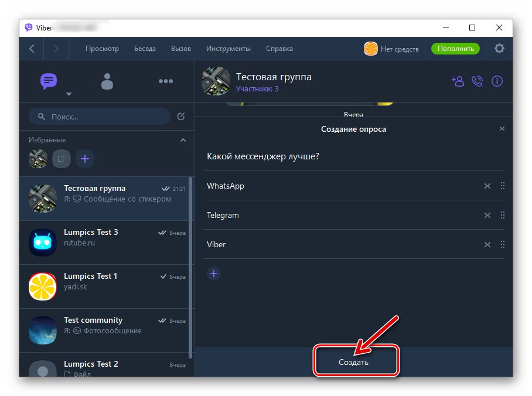The image size is (532, 396).
Task: Click the search magnifier icon
Action: [x=42, y=117]
